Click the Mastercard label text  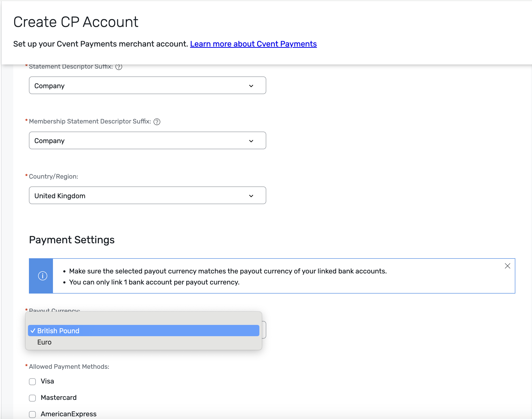[59, 398]
